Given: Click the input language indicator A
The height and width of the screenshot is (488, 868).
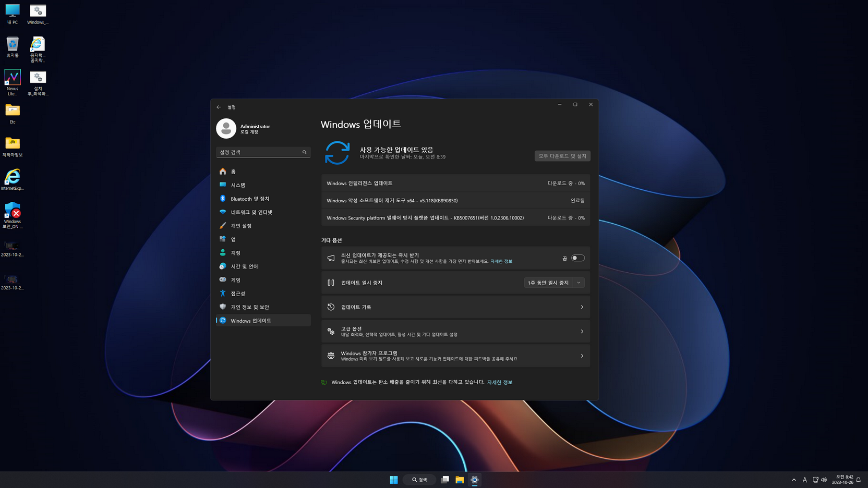Looking at the screenshot, I should pyautogui.click(x=804, y=480).
